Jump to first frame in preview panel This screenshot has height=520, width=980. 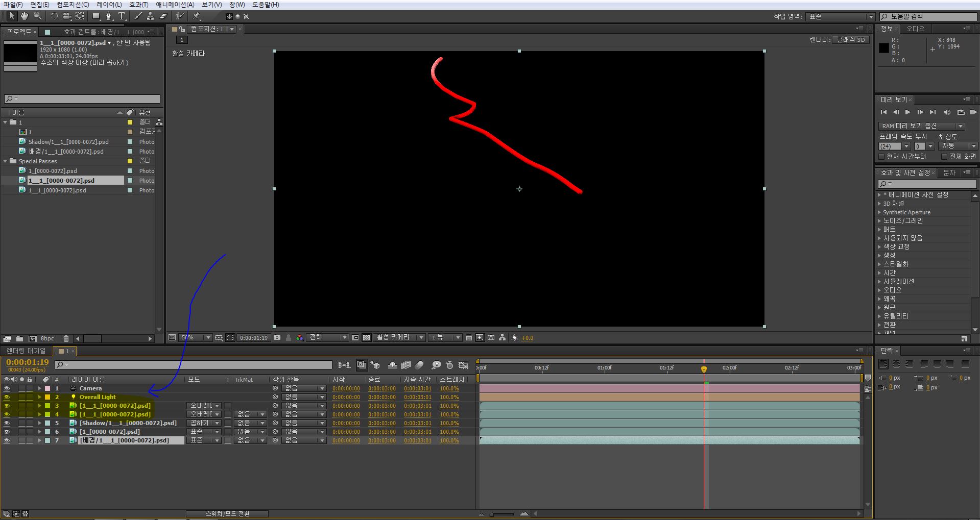tap(883, 112)
